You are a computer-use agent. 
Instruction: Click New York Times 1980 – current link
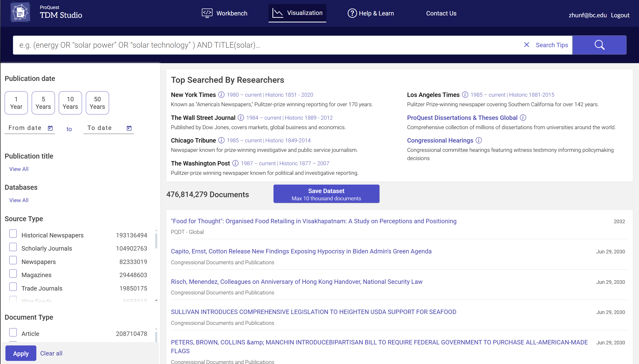click(x=244, y=95)
